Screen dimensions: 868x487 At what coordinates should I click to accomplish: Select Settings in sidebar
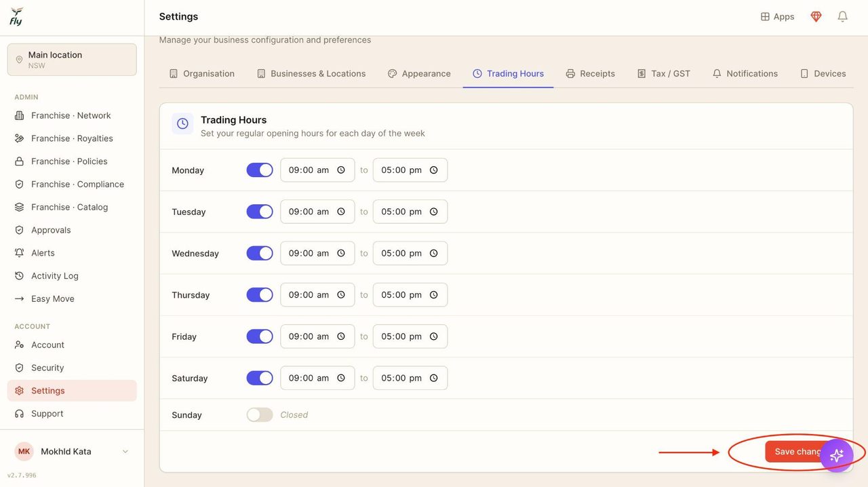coord(72,391)
